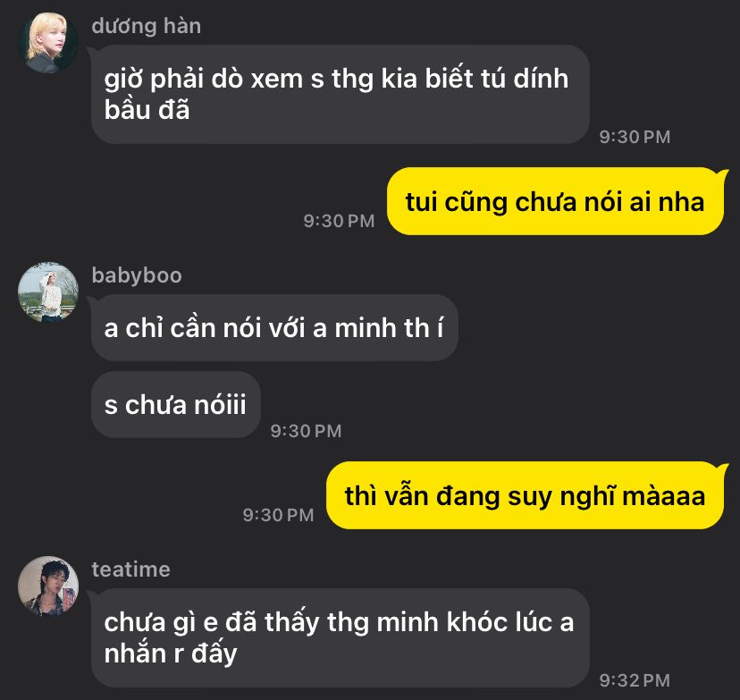Click 9:30 PM timestamp beside dương hàn's message

[x=635, y=137]
